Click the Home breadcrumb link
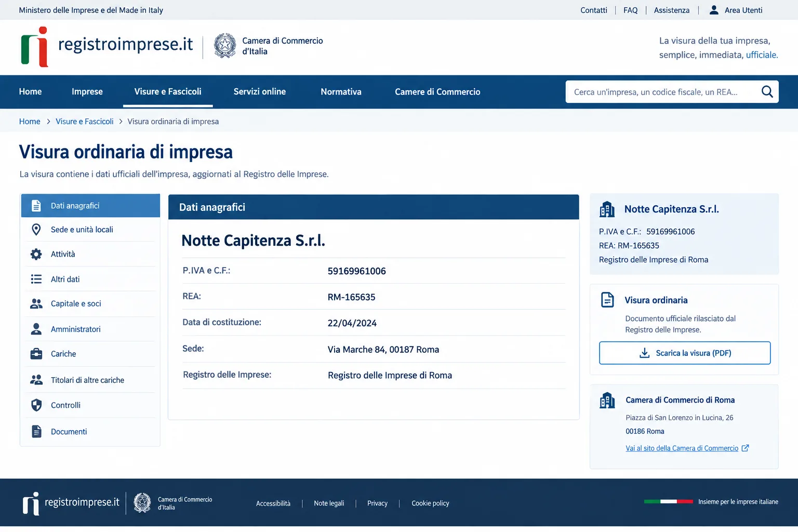This screenshot has height=532, width=798. pyautogui.click(x=30, y=122)
